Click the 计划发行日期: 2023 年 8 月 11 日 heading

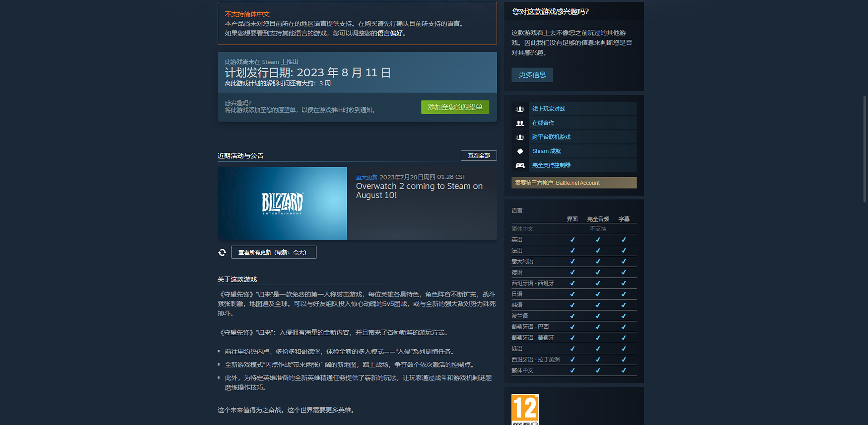tap(308, 72)
